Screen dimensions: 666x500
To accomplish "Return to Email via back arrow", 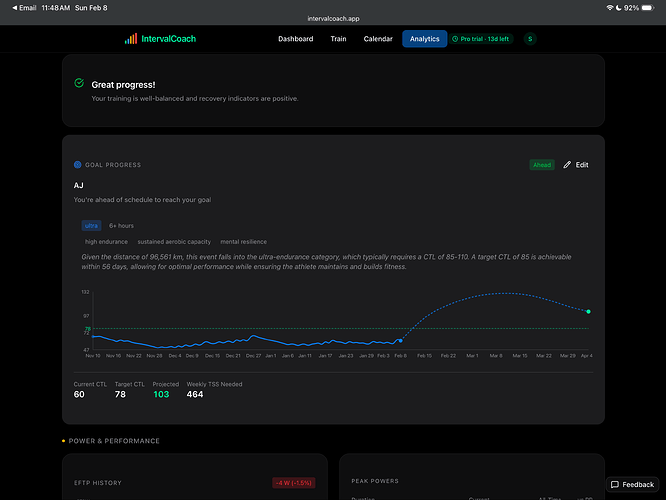I will (x=7, y=7).
